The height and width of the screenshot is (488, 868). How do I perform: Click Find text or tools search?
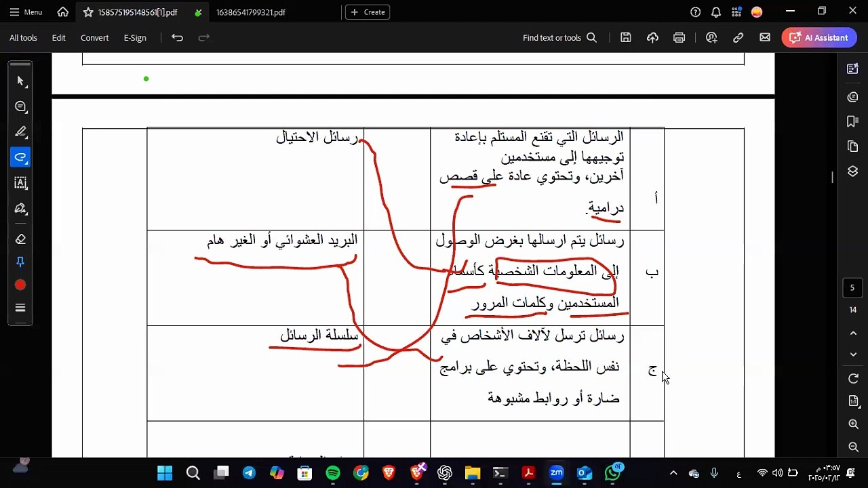tap(559, 38)
